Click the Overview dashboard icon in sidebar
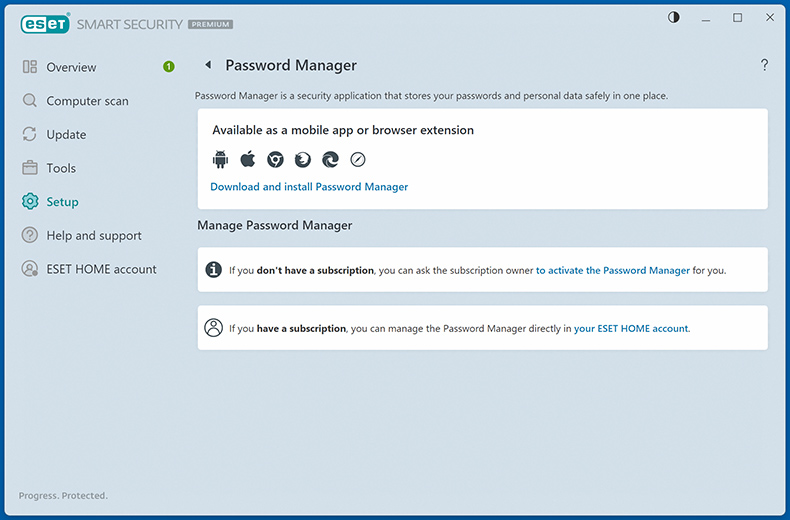Screen dimensions: 790x520 coord(30,67)
